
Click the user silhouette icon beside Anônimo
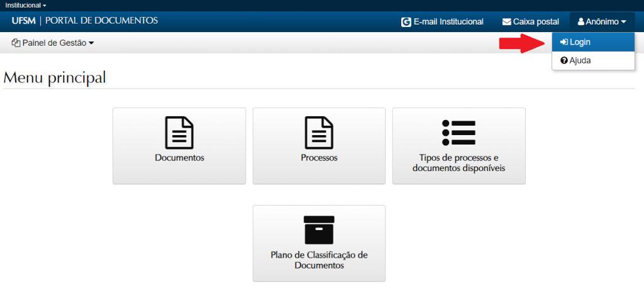pos(581,22)
